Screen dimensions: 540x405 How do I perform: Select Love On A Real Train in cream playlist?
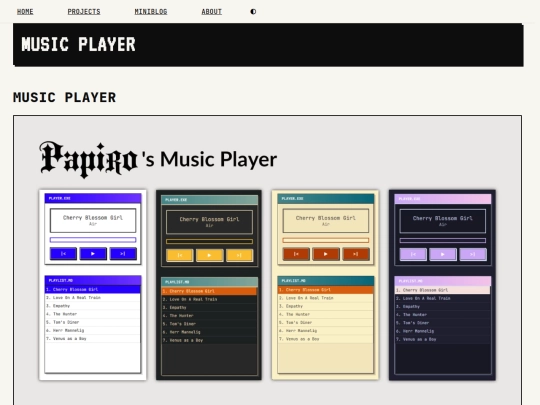pos(326,298)
